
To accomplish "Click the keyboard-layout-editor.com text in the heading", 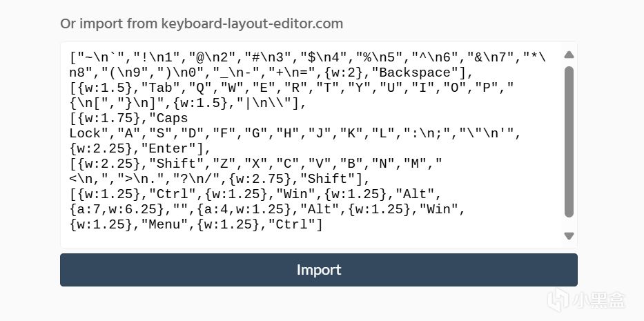I will pos(252,23).
